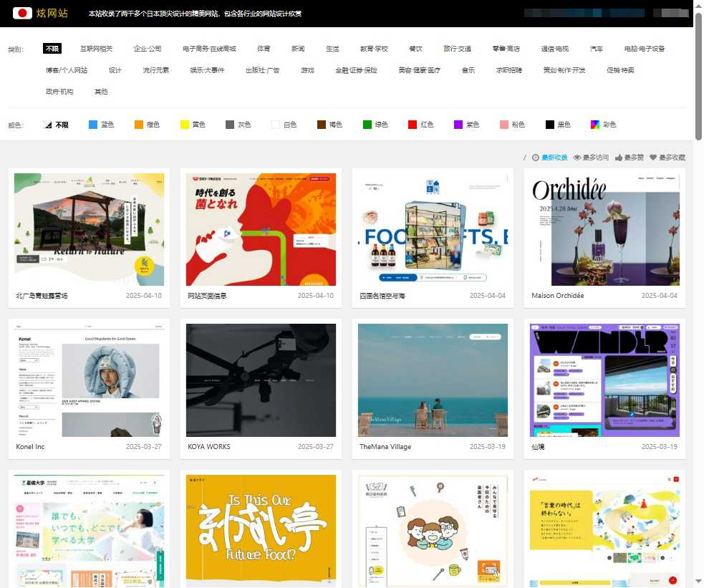Select the 不限 category filter

click(52, 49)
